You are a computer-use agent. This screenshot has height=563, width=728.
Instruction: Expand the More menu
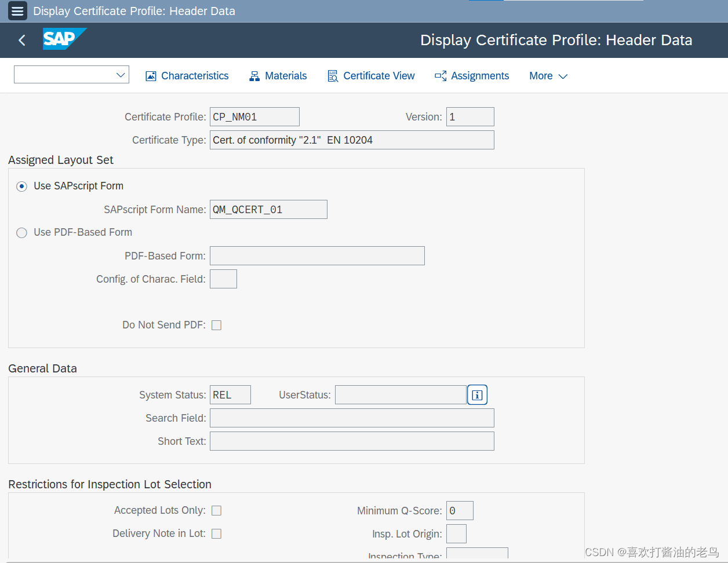click(x=547, y=75)
